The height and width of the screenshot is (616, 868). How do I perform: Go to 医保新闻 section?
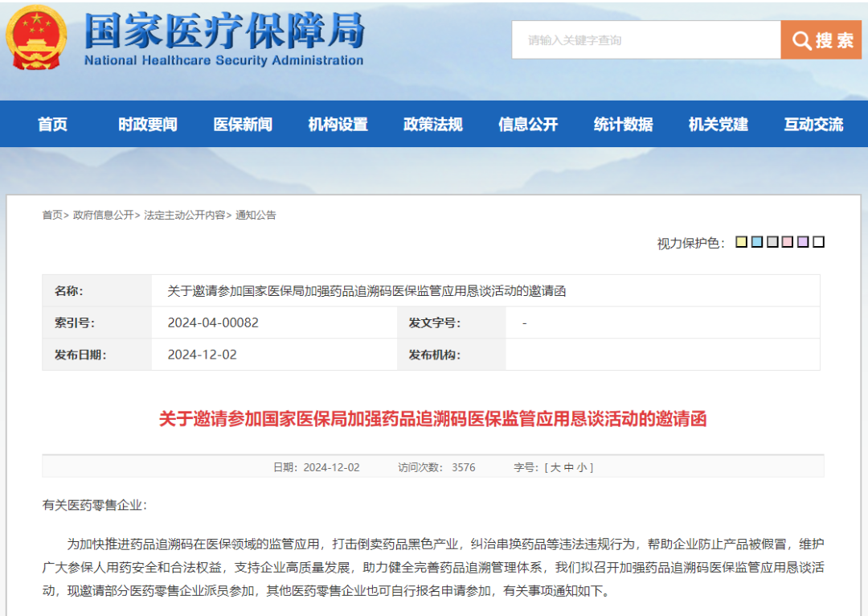coord(243,125)
